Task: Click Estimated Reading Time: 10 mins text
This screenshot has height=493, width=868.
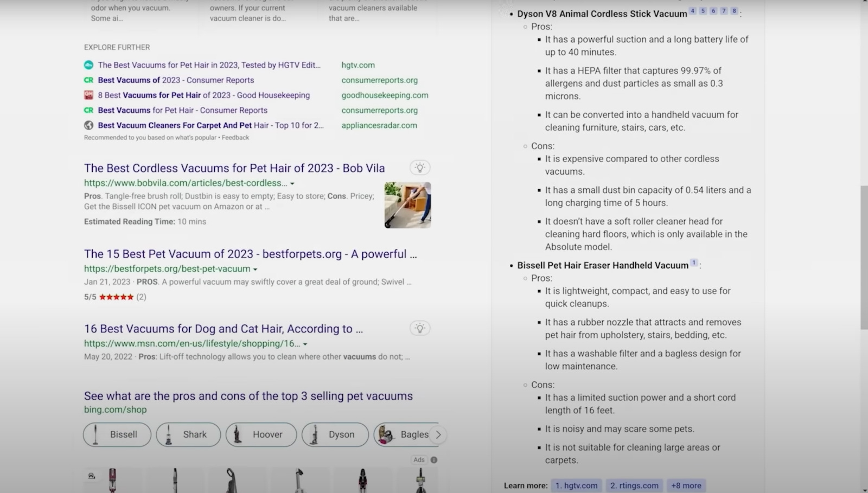Action: click(x=145, y=222)
